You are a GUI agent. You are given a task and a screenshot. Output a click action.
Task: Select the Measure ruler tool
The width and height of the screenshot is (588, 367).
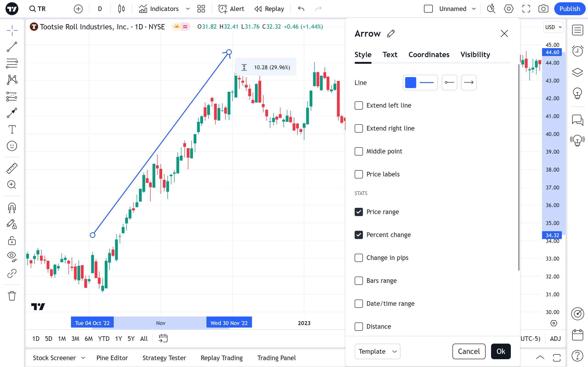click(12, 168)
